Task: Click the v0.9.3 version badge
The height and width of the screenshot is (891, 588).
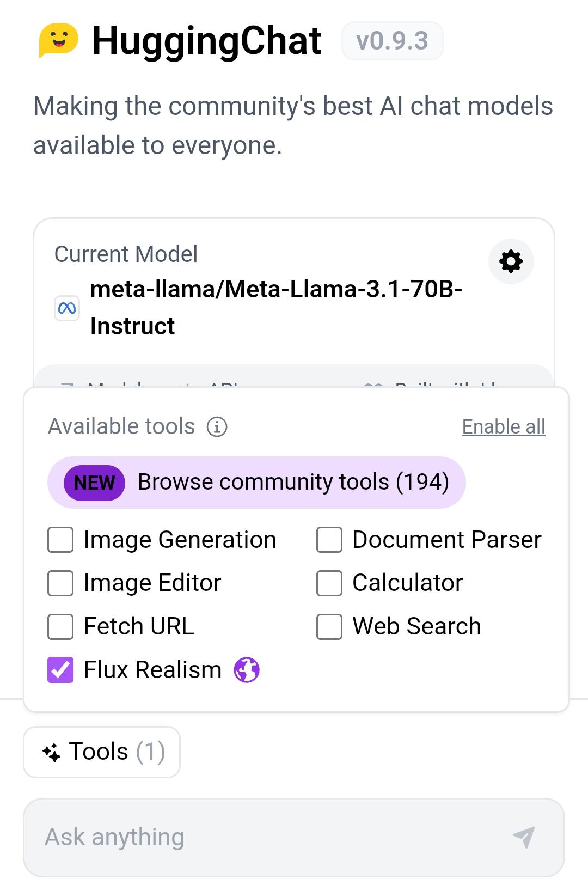Action: (x=392, y=41)
